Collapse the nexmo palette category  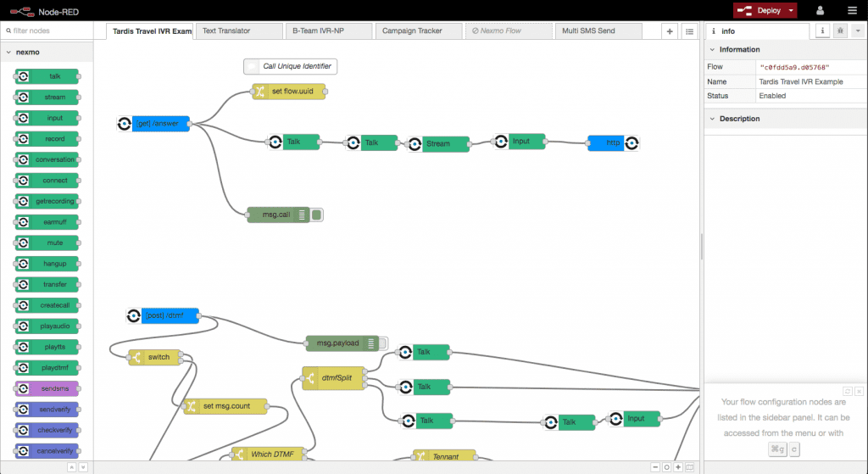8,53
